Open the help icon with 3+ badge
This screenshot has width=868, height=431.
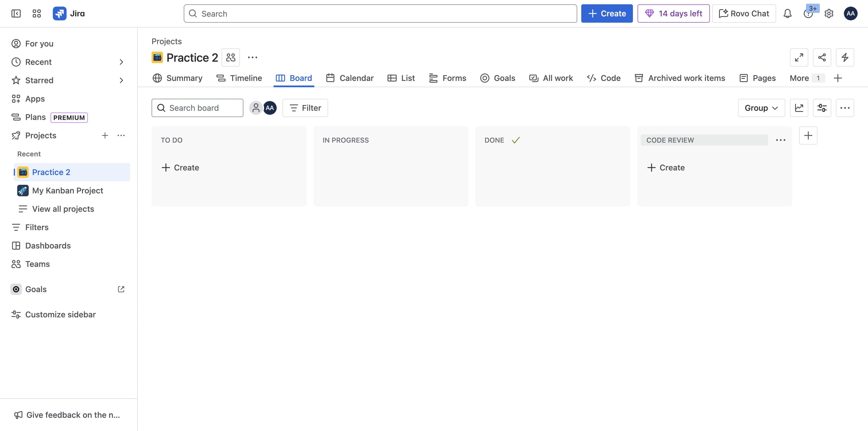[x=808, y=13]
